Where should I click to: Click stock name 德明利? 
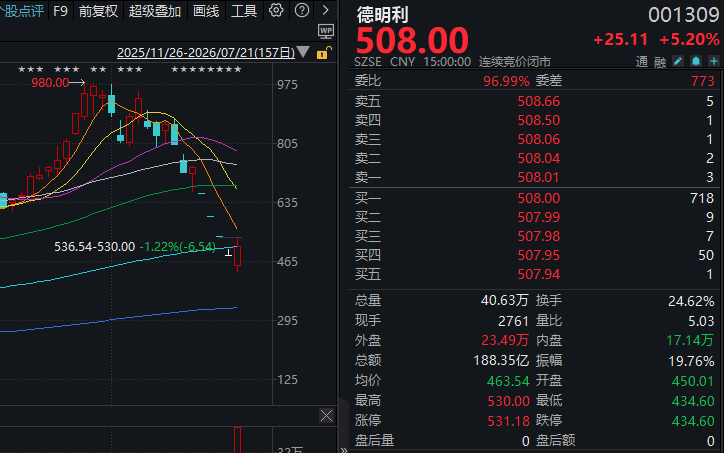pyautogui.click(x=382, y=15)
